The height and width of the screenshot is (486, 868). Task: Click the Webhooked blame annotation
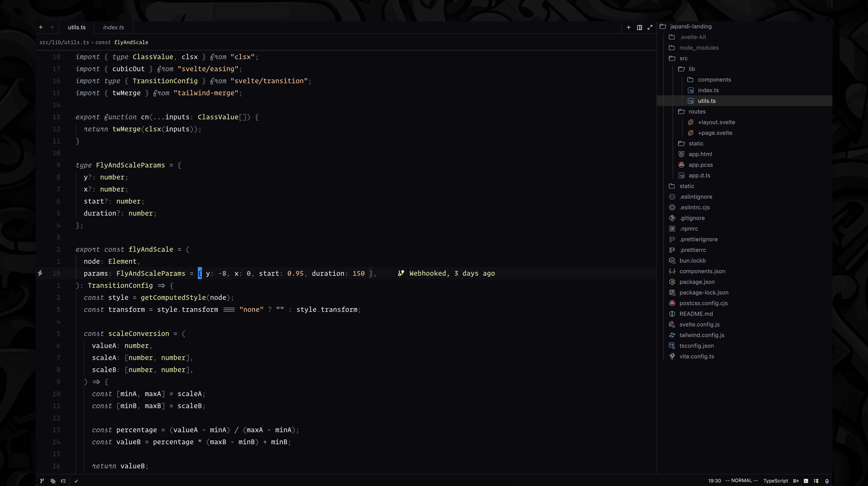452,273
